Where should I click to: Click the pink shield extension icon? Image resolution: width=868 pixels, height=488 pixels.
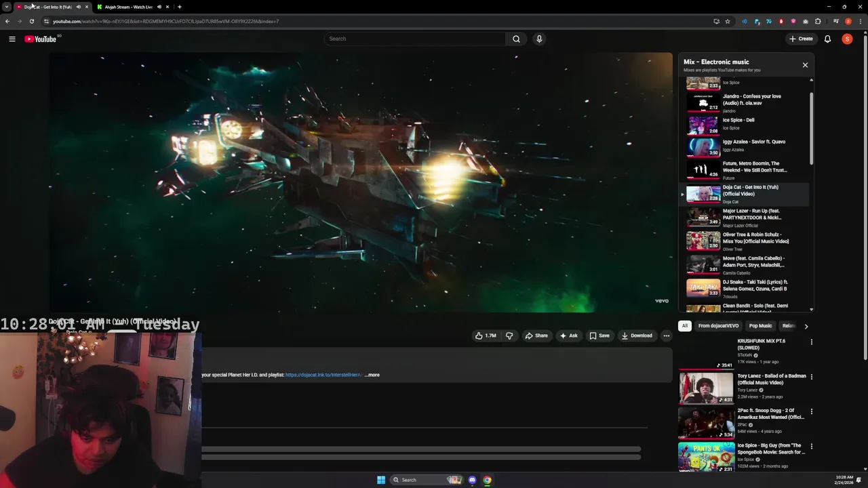point(793,21)
